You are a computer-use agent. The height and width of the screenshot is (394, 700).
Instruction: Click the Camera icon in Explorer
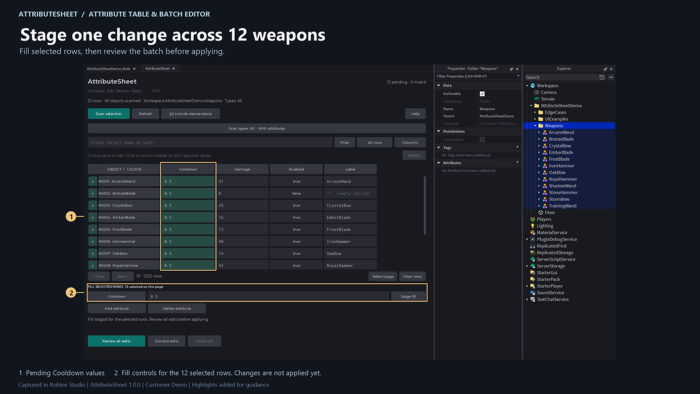pyautogui.click(x=537, y=92)
